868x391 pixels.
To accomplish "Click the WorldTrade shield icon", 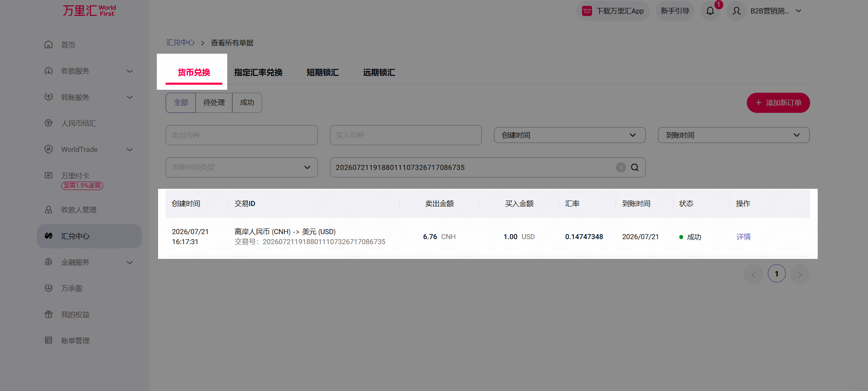I will pyautogui.click(x=49, y=149).
